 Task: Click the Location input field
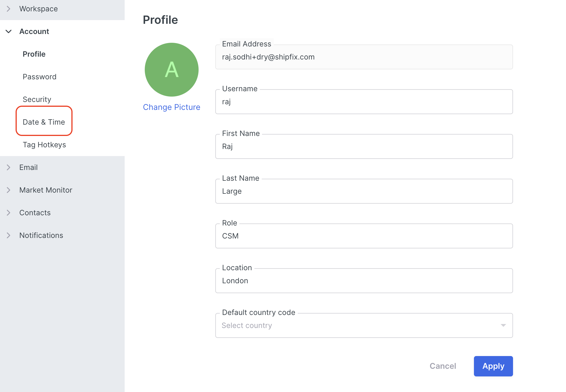pyautogui.click(x=364, y=281)
